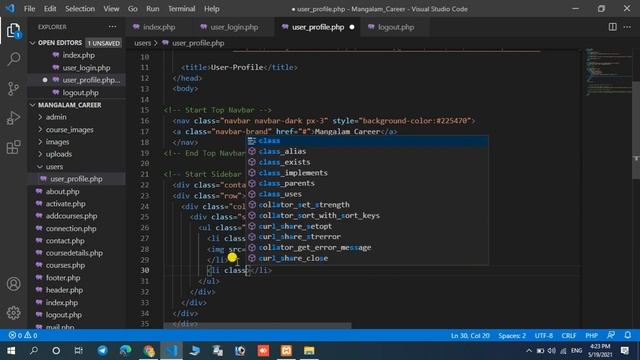Open the Terminal menu
The width and height of the screenshot is (640, 360).
point(182,9)
